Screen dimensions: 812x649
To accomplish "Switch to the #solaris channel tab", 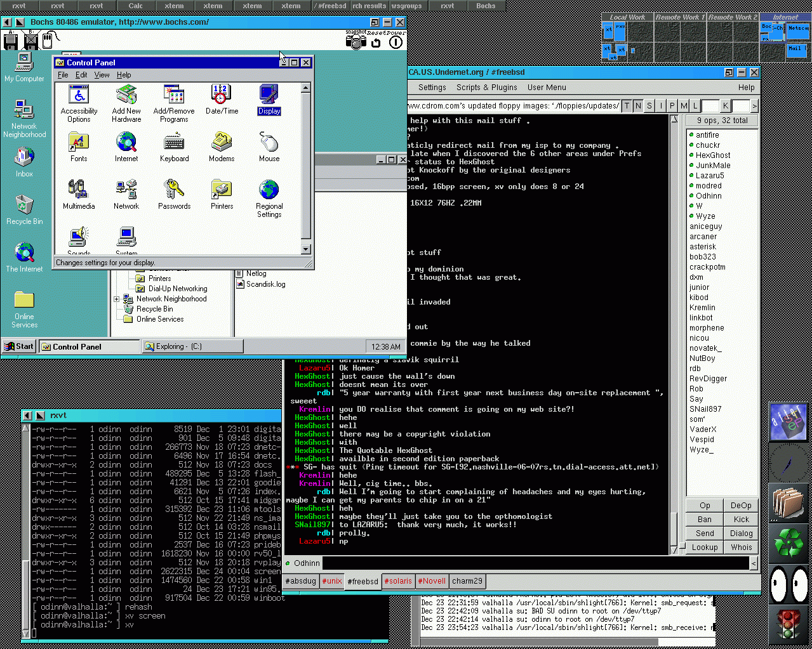I will 398,581.
